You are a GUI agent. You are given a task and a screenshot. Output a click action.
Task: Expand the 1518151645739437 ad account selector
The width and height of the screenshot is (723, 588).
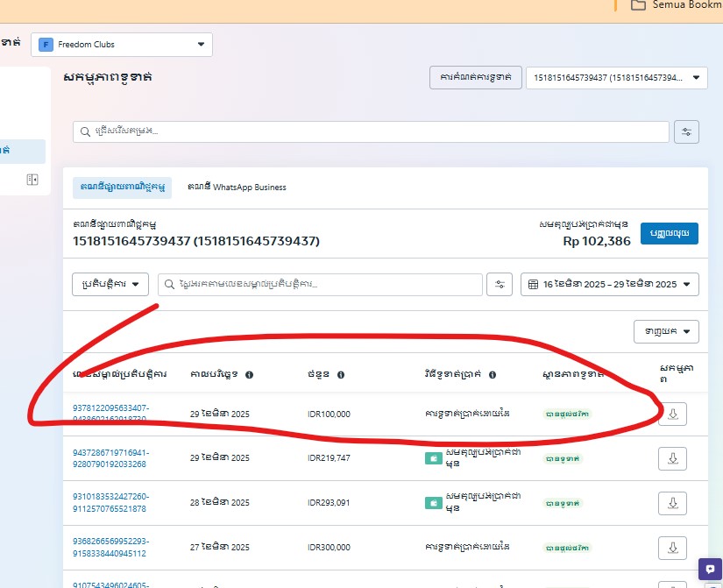616,78
